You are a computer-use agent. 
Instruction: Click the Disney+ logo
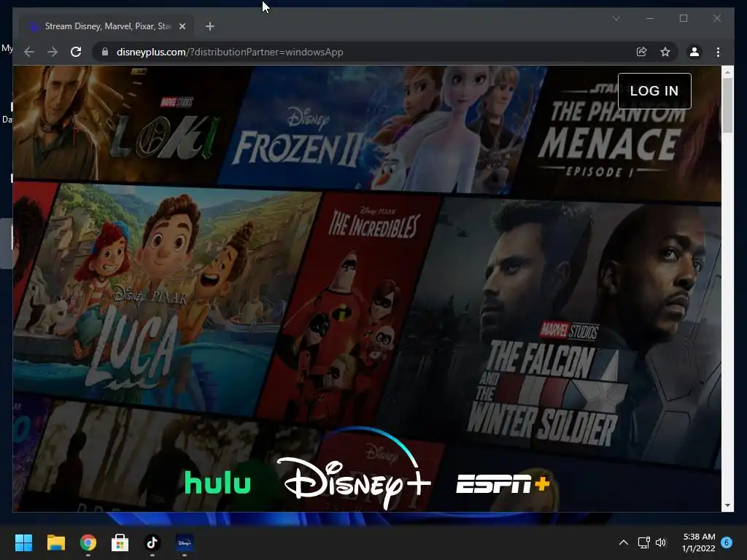coord(354,469)
